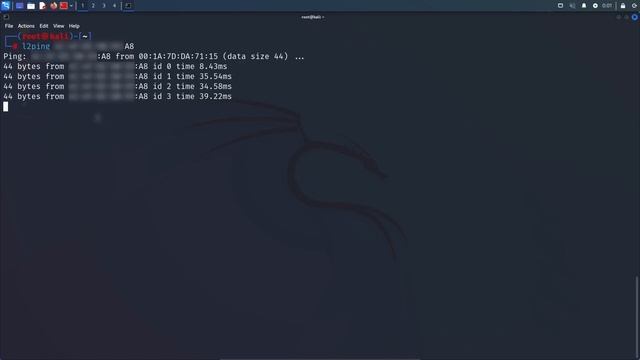Switch to workspace 2
Image resolution: width=640 pixels, height=360 pixels.
pos(93,6)
